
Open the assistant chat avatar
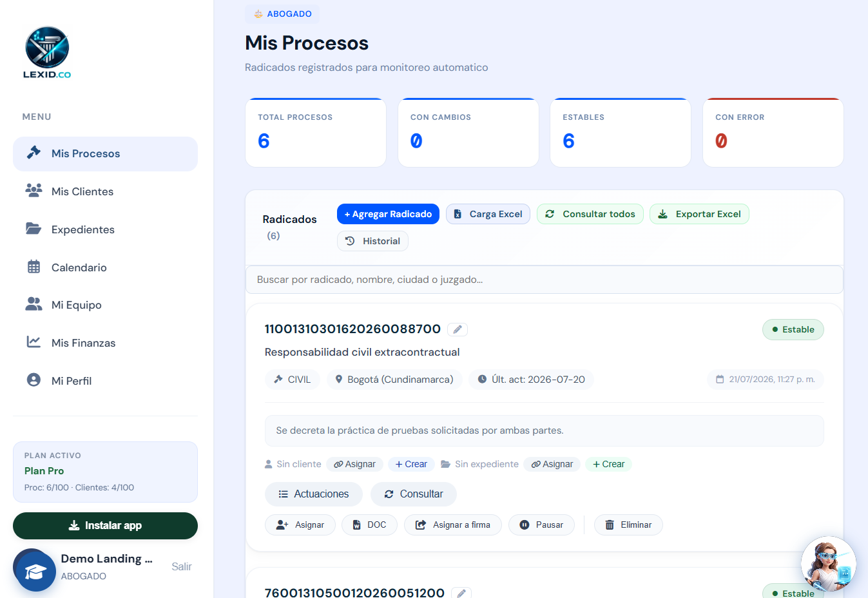click(x=829, y=564)
